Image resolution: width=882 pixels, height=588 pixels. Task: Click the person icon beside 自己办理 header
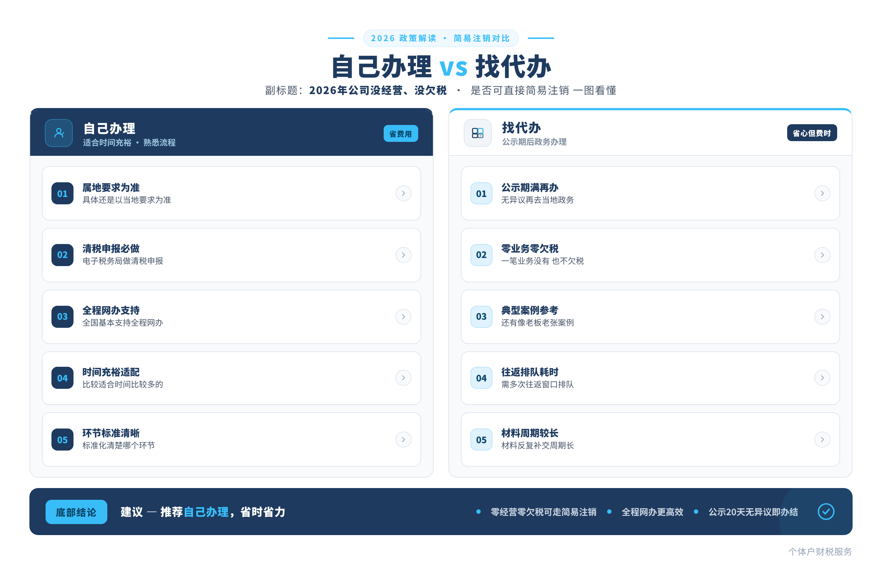tap(59, 133)
